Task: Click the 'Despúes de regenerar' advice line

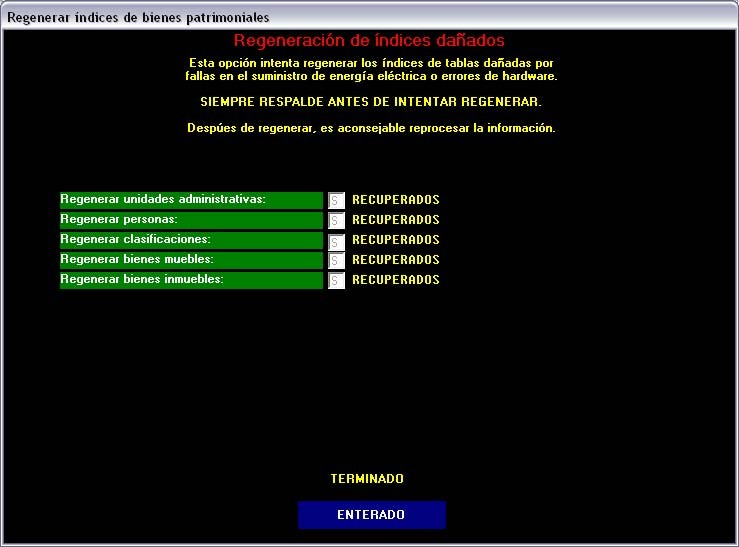Action: tap(371, 128)
